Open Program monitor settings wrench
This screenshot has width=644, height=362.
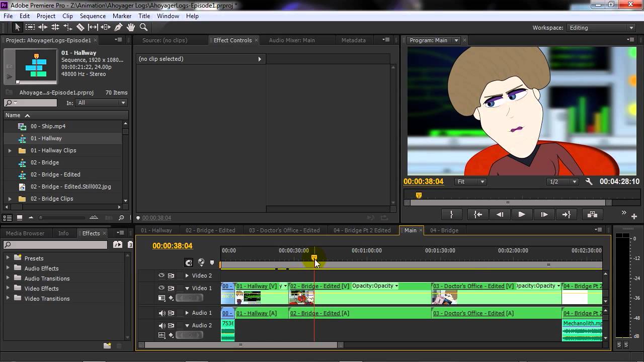[589, 182]
